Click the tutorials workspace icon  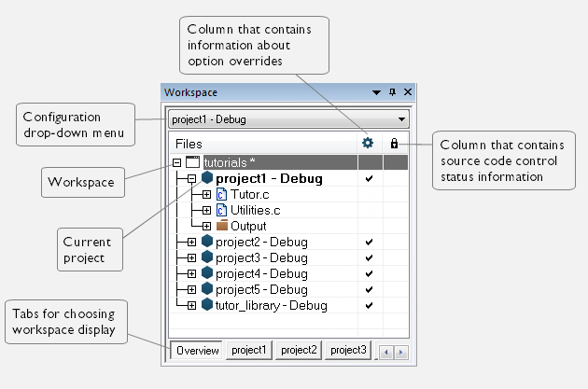coord(193,162)
